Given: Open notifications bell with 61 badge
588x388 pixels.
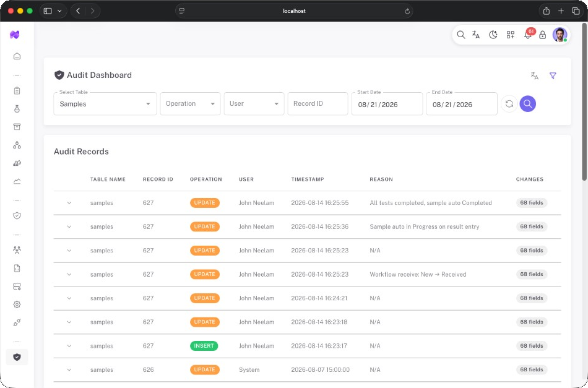Looking at the screenshot, I should point(528,35).
